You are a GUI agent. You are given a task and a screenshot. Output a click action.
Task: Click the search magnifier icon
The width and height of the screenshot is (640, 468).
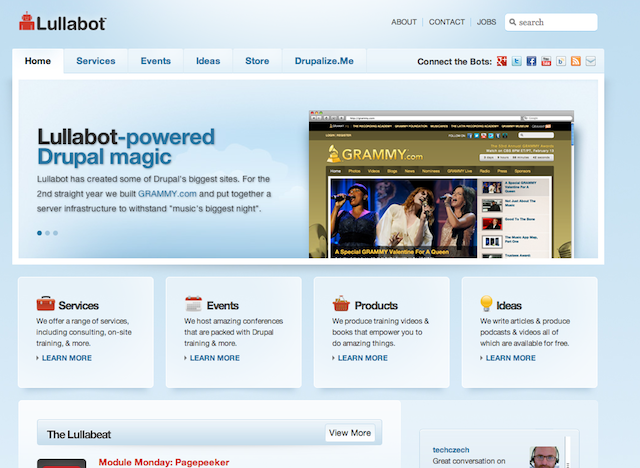[513, 22]
